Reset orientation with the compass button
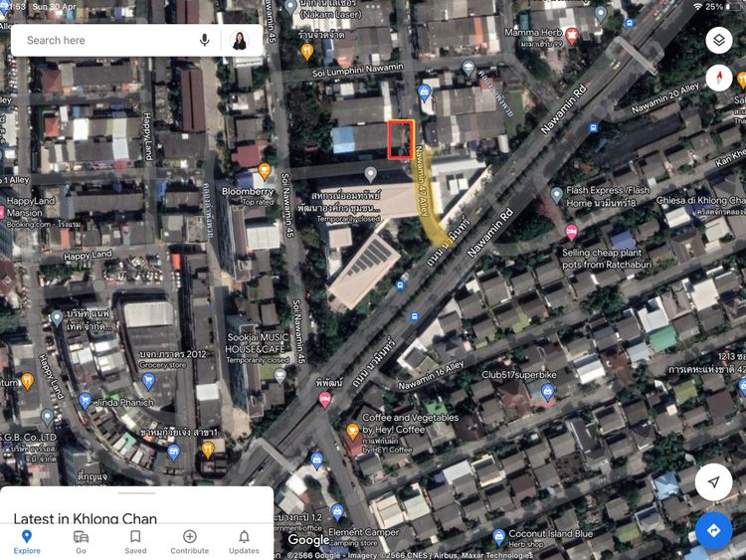 (x=719, y=77)
